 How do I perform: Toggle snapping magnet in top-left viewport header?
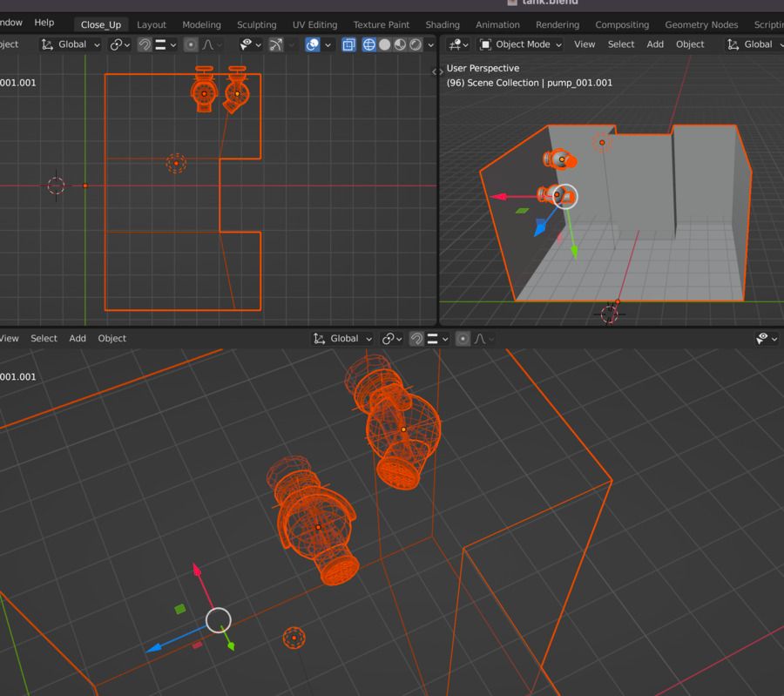coord(145,44)
